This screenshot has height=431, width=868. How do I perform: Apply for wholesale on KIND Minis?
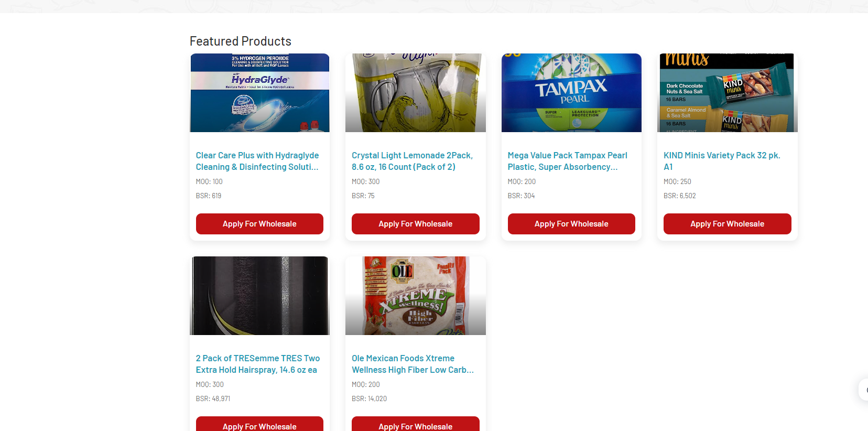pyautogui.click(x=728, y=224)
